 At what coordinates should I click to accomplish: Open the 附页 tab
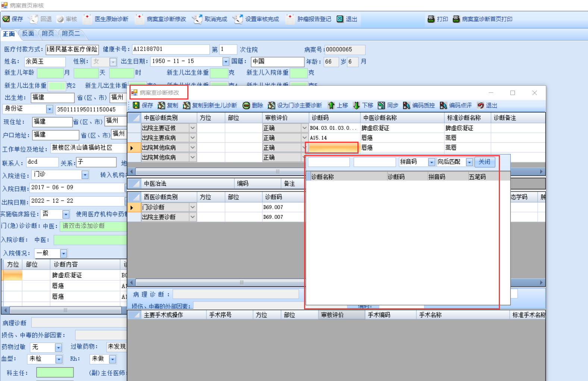point(48,34)
